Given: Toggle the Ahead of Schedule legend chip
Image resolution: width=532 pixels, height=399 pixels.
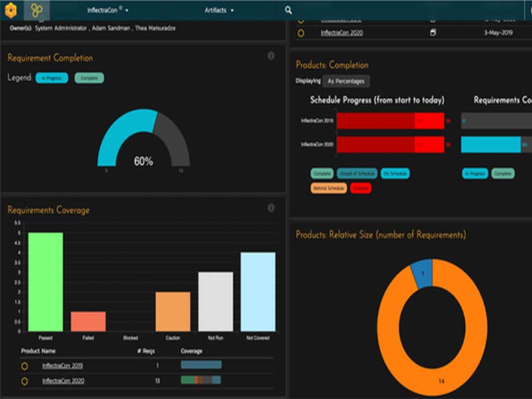Looking at the screenshot, I should [356, 174].
